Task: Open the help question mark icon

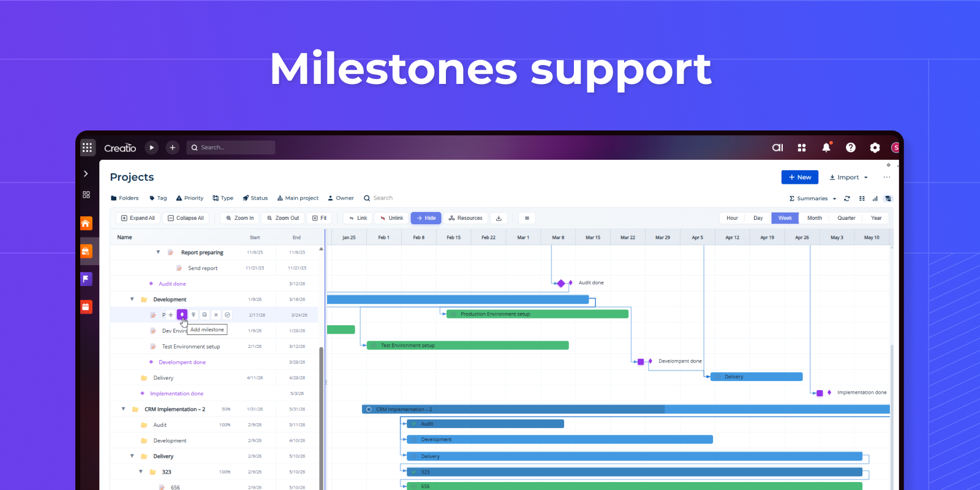Action: point(851,148)
